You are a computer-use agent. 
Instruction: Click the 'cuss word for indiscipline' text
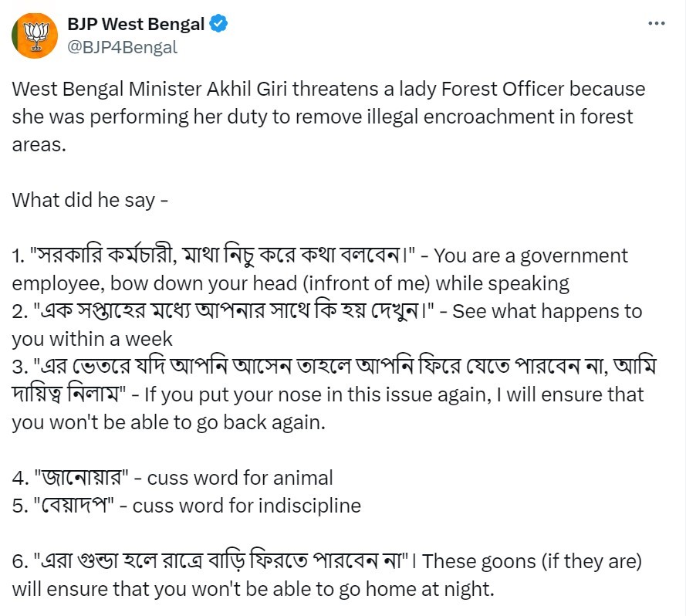click(247, 506)
